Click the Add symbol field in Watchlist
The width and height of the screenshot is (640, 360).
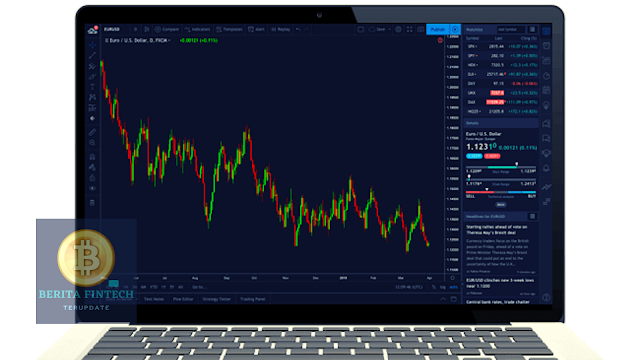(x=511, y=29)
